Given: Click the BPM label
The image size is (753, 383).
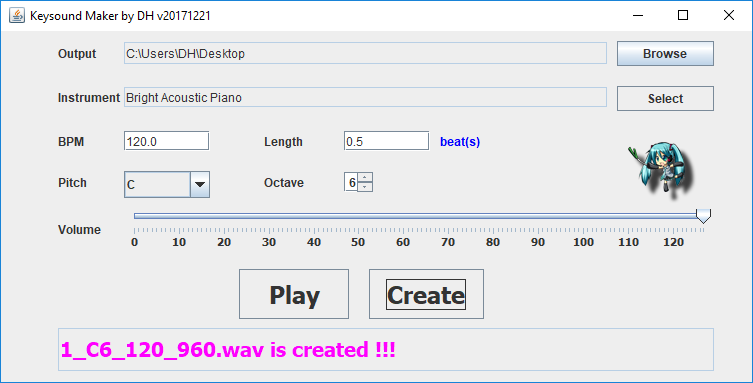Looking at the screenshot, I should [71, 142].
